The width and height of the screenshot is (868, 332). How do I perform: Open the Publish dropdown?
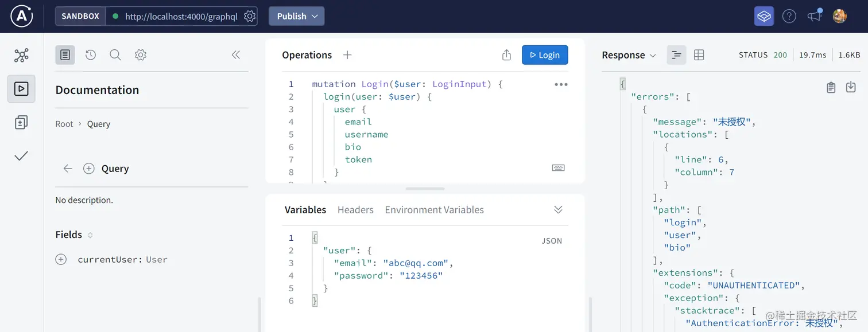point(296,16)
